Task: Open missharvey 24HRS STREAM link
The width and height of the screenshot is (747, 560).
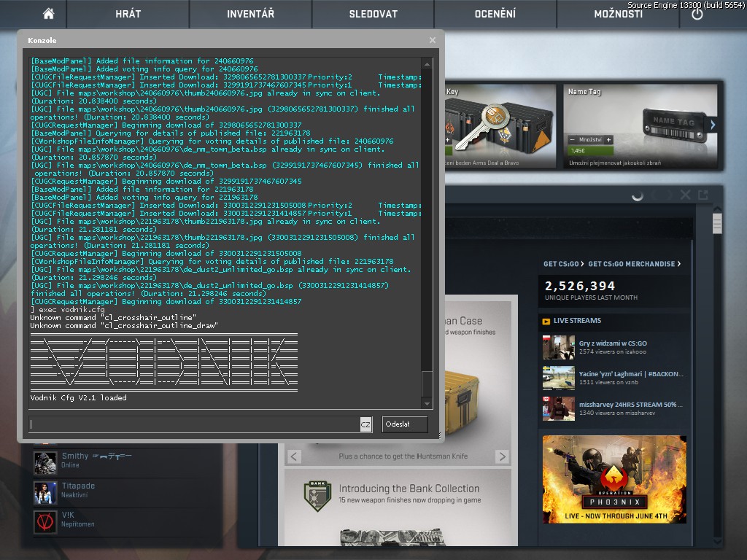Action: (630, 404)
